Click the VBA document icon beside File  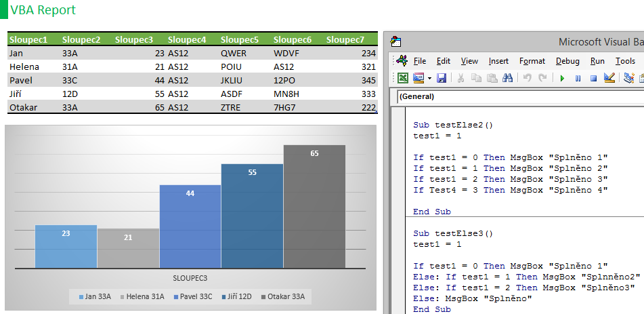(x=402, y=60)
